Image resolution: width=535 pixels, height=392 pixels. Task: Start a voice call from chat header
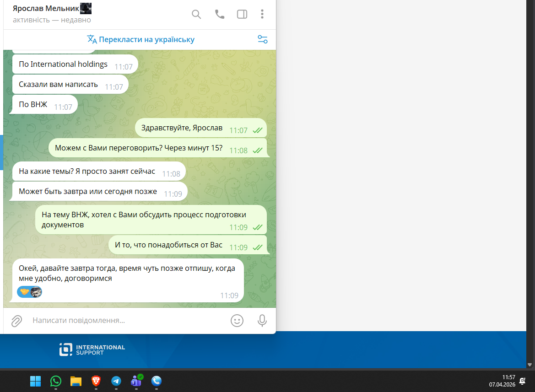coord(219,14)
